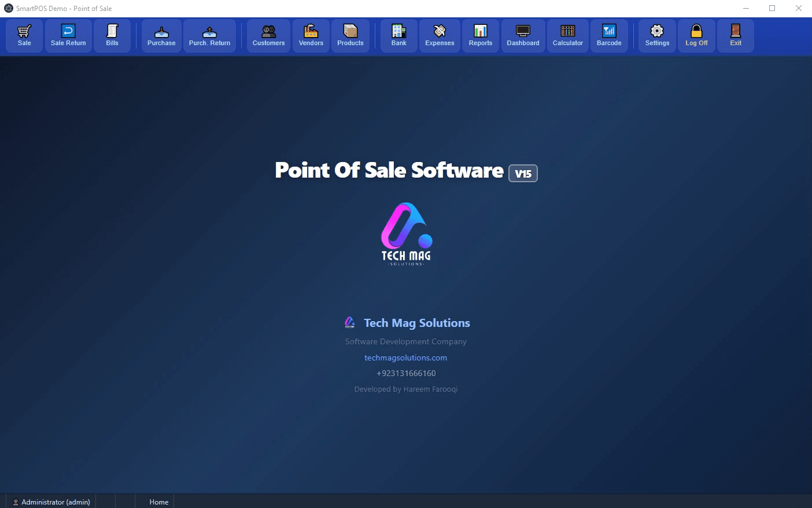Screen dimensions: 812x508
Task: Log off the current user
Action: (x=696, y=35)
